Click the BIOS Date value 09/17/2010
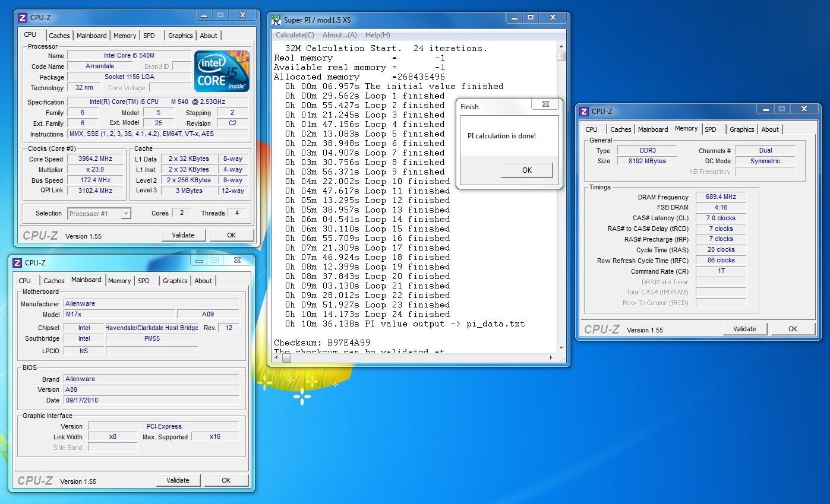Screen dimensions: 830x504 point(151,401)
